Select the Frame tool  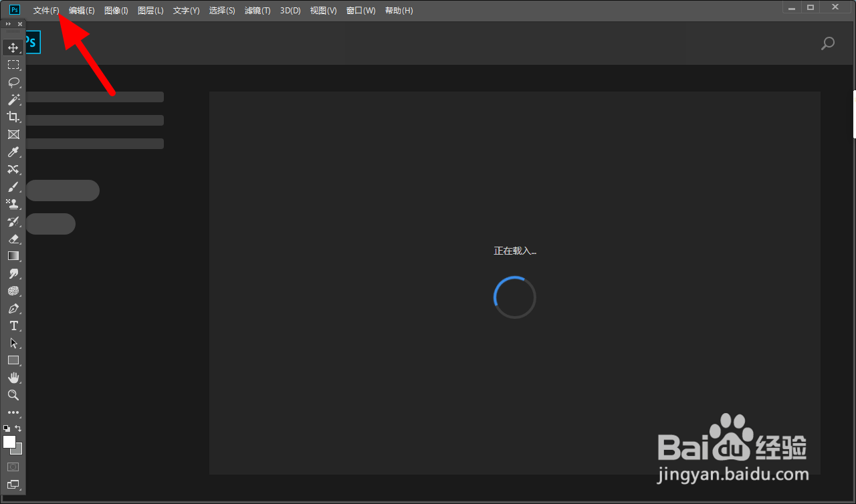pyautogui.click(x=13, y=134)
